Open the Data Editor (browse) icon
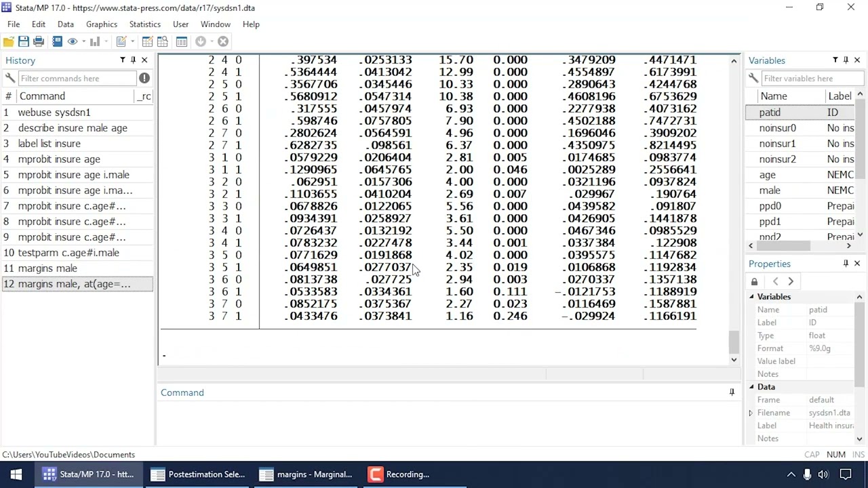868x488 pixels. pos(163,41)
